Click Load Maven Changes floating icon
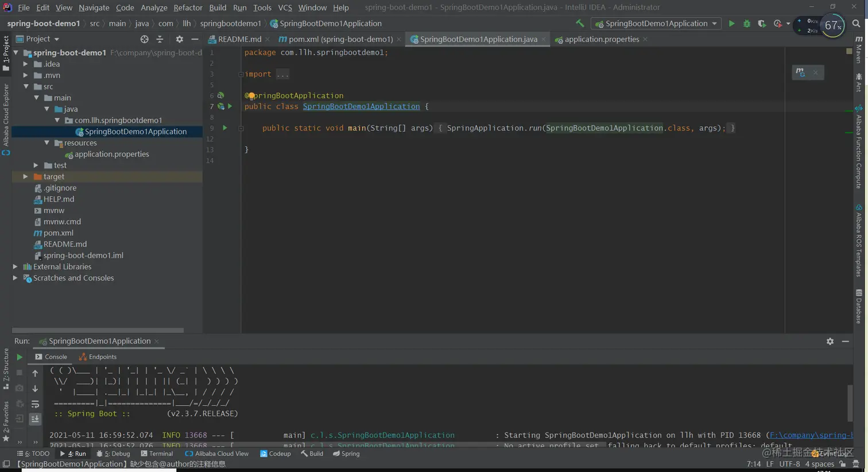This screenshot has height=472, width=868. point(800,72)
